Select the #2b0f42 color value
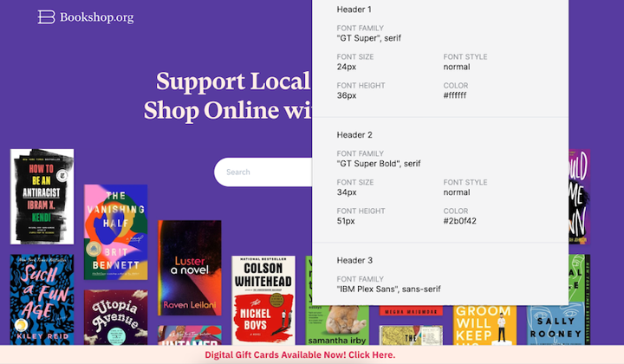624x364 pixels. coord(459,221)
